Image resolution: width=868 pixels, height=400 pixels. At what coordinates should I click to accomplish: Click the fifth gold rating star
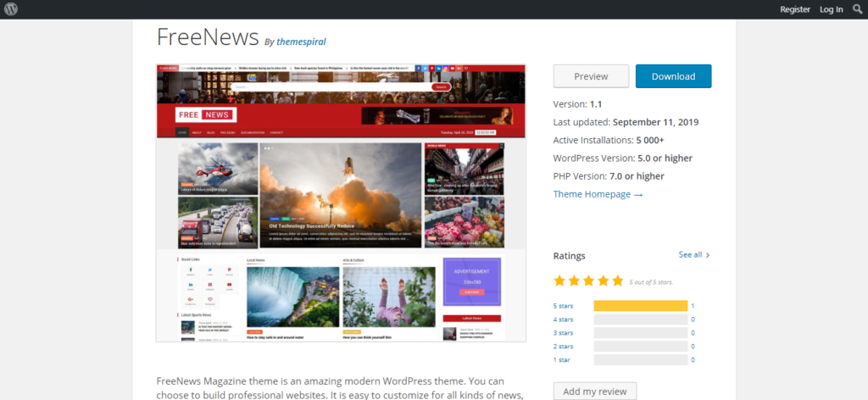618,281
